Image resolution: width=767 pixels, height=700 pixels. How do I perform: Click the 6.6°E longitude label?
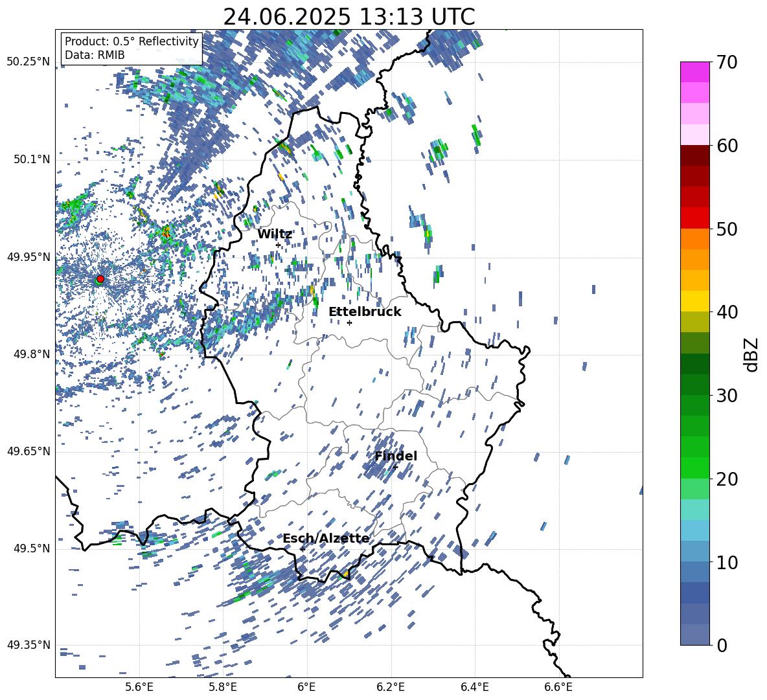pyautogui.click(x=558, y=687)
